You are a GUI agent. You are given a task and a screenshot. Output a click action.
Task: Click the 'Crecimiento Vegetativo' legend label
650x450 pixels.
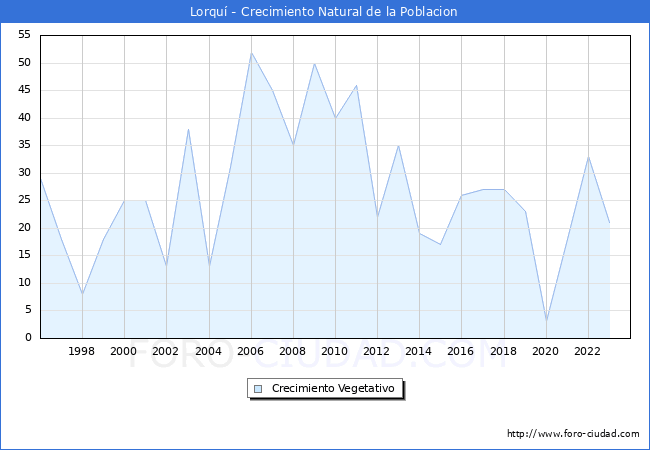333,389
